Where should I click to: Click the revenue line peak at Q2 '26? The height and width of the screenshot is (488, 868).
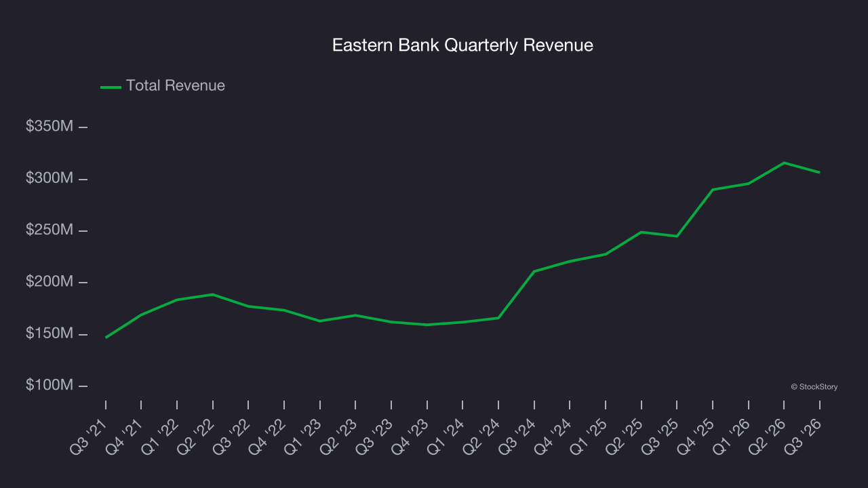[x=784, y=163]
